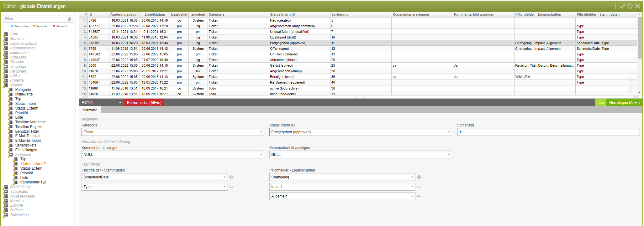Switch to the Formular tab

click(x=90, y=110)
